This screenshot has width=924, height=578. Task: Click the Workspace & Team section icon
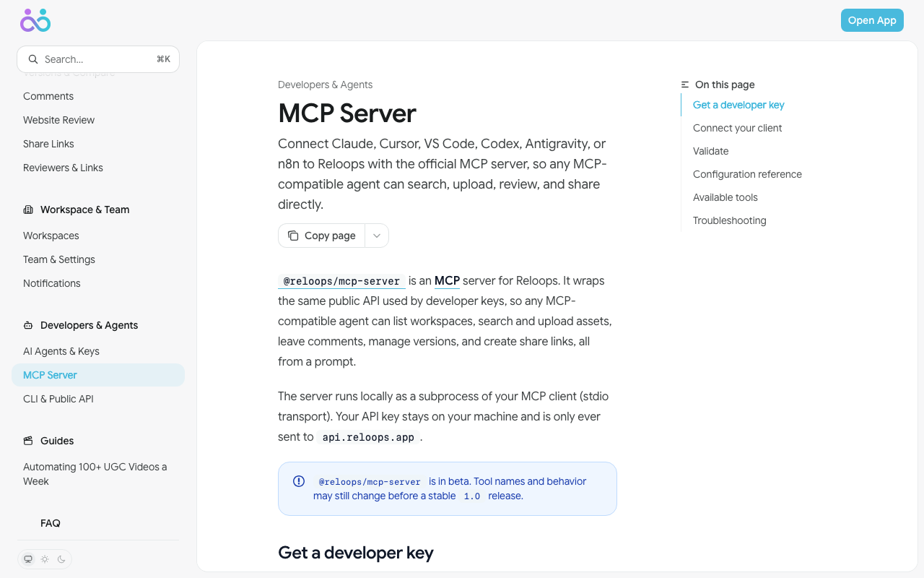[28, 210]
